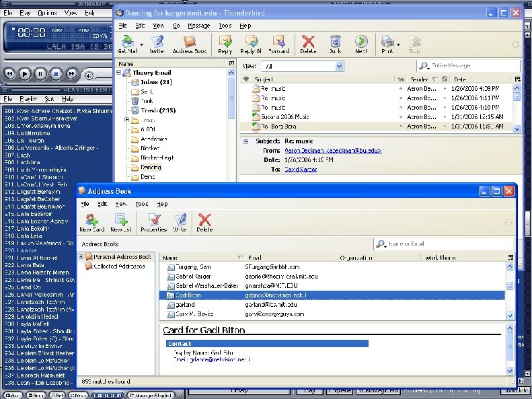Click Write icon in Address Book toolbar
The width and height of the screenshot is (532, 399).
[x=180, y=223]
